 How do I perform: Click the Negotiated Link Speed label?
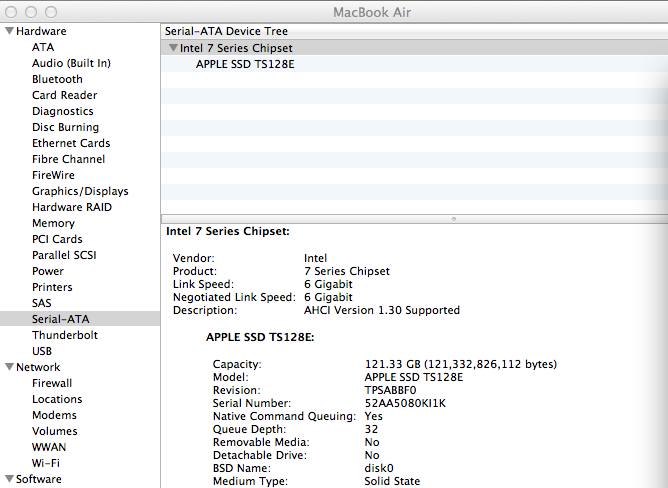pos(234,297)
